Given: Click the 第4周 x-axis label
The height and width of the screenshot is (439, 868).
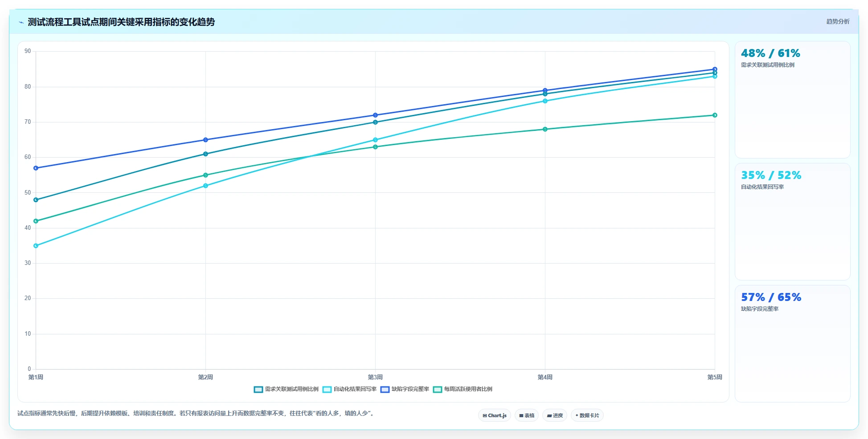Looking at the screenshot, I should click(x=545, y=377).
